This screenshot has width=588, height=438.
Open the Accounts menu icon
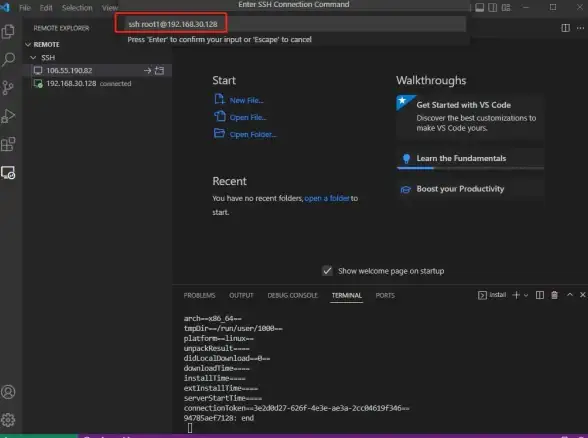click(8, 392)
